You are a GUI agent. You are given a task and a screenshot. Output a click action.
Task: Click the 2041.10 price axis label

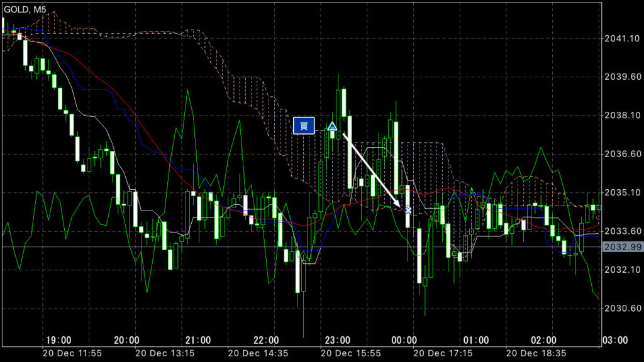point(618,39)
